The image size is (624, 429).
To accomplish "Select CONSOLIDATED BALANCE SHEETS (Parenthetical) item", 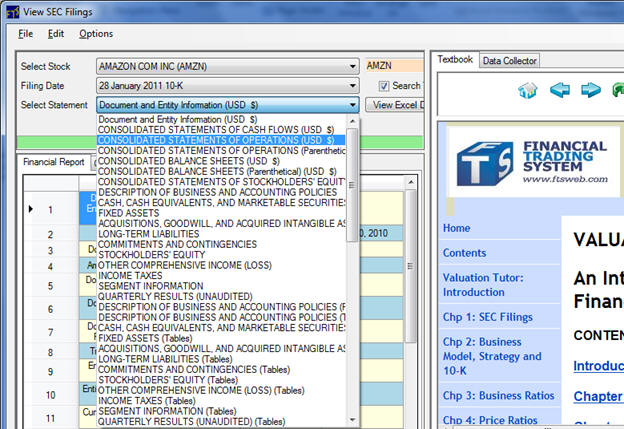I will point(221,172).
